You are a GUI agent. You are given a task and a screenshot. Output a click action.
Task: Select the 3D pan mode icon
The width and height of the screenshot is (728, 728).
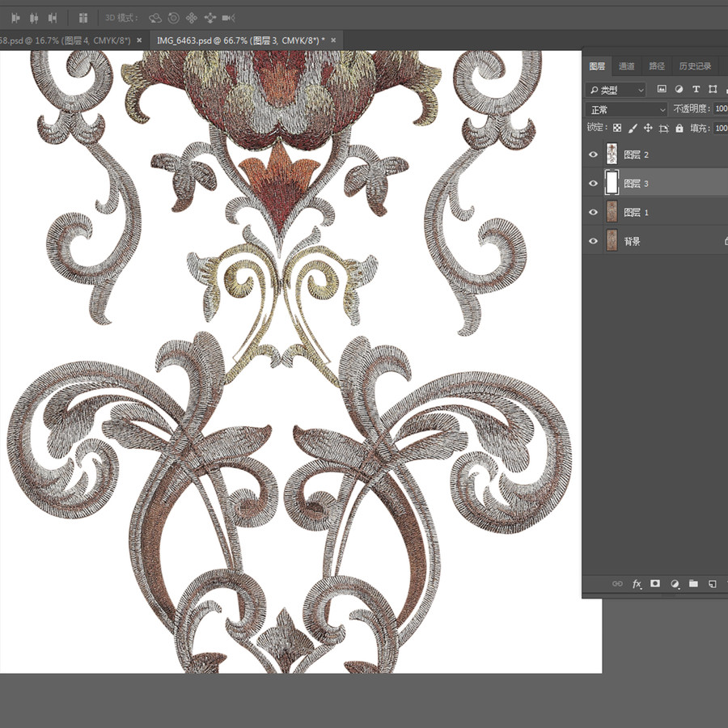click(x=191, y=18)
